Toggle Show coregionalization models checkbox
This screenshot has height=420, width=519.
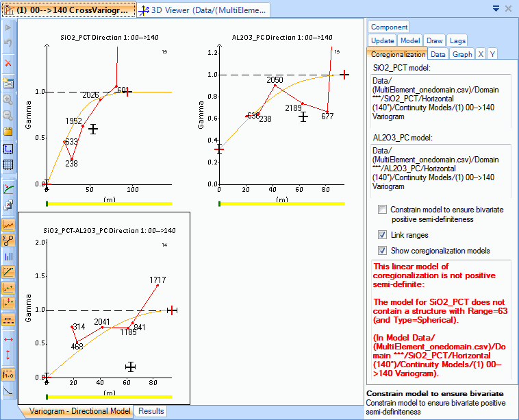(x=382, y=250)
